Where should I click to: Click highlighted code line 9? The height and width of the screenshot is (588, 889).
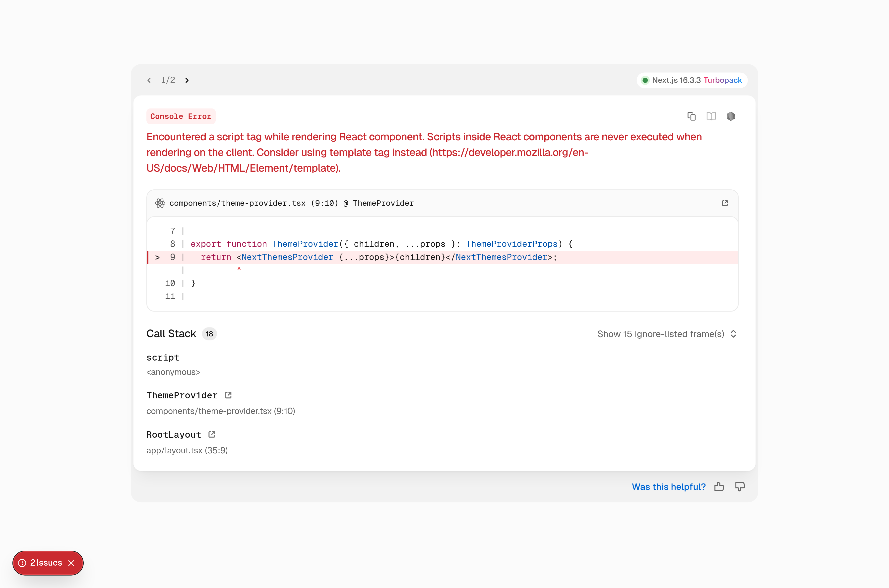click(443, 257)
